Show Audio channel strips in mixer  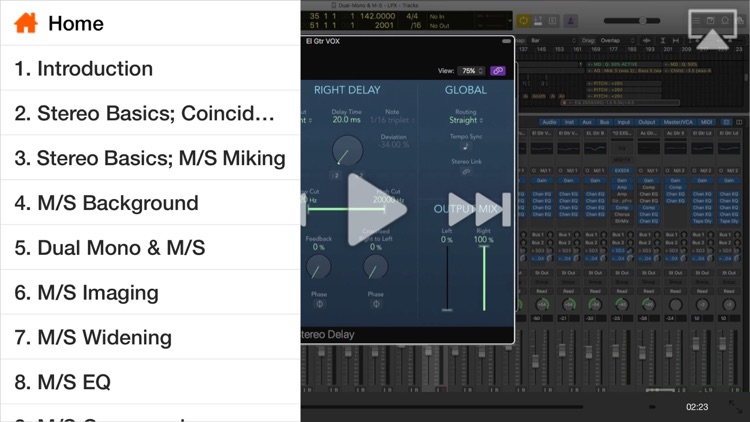point(549,122)
